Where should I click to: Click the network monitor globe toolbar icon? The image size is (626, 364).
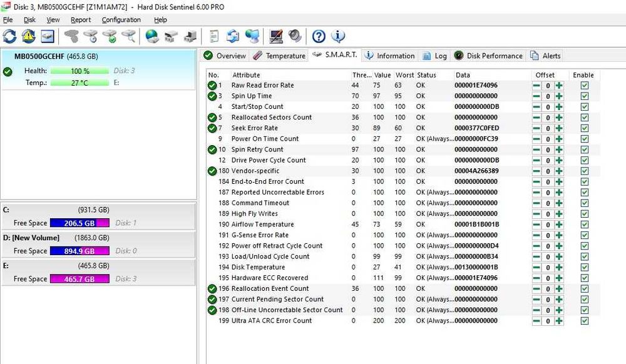252,36
